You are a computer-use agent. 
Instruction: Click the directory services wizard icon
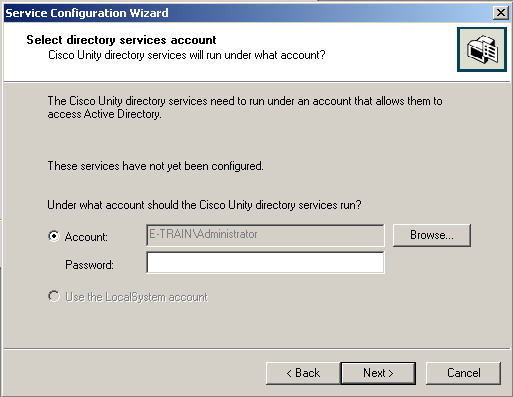[482, 50]
